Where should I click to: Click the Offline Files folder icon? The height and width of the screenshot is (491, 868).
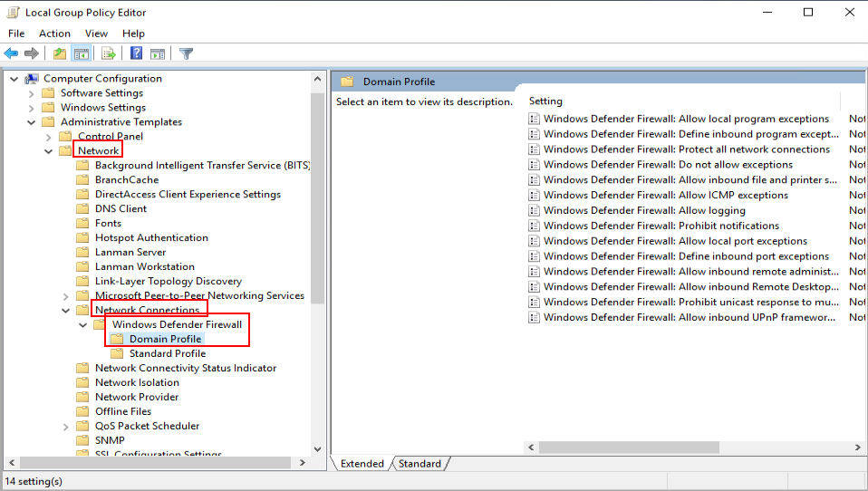[x=82, y=411]
